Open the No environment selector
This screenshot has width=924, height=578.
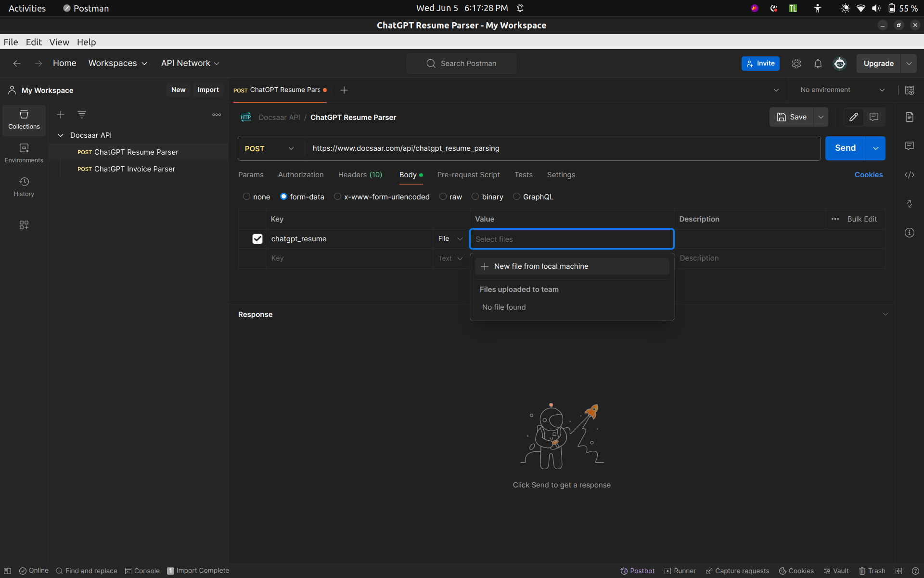click(843, 90)
